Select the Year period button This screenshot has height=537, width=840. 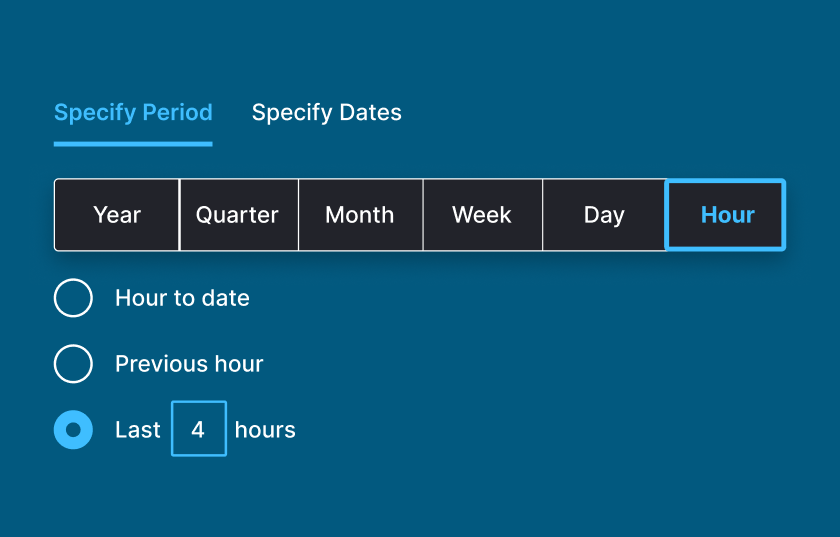tap(117, 215)
